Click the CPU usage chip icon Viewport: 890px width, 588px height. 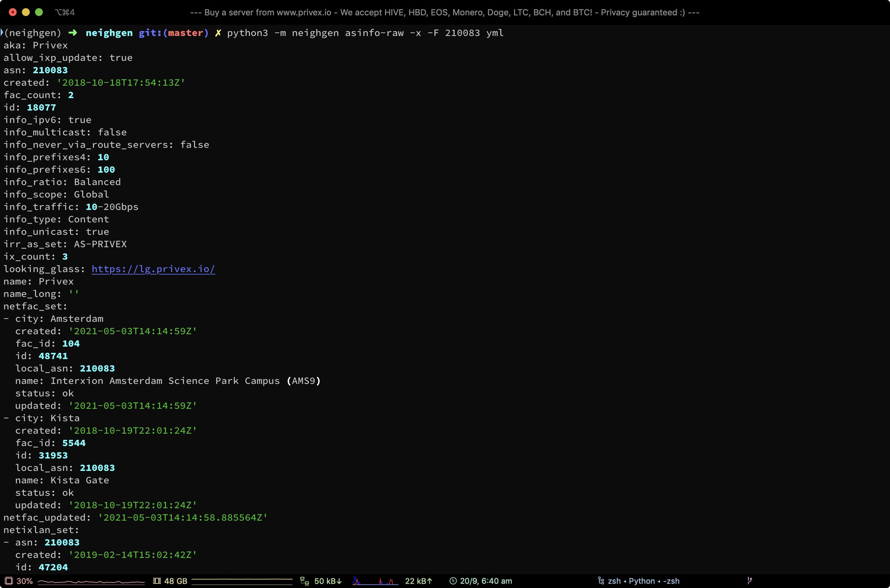coord(9,581)
